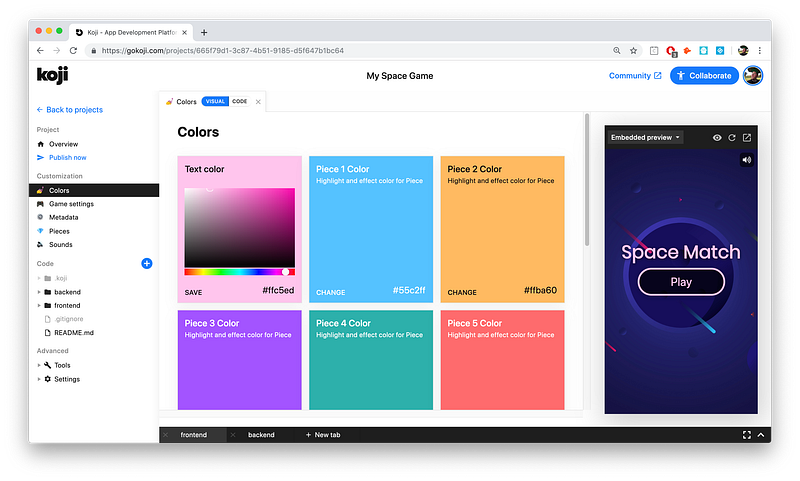Switch Colors tab to VISUAL mode

(215, 102)
